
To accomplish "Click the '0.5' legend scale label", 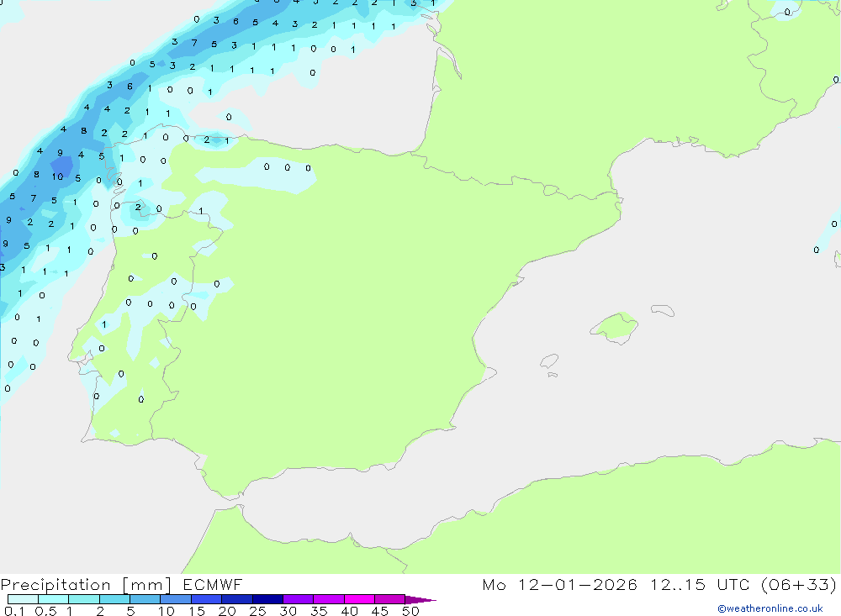I will tap(45, 611).
